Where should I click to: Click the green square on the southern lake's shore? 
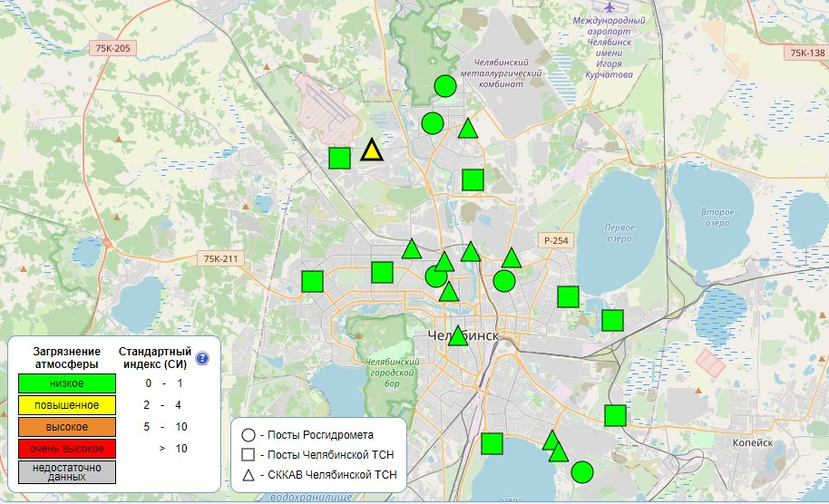tap(493, 443)
